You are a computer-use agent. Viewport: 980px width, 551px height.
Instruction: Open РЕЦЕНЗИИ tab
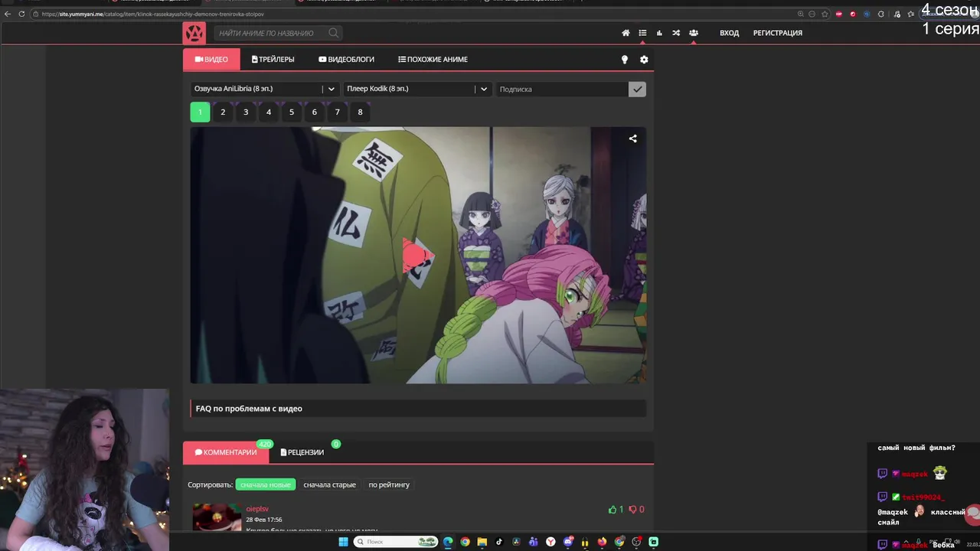(302, 452)
